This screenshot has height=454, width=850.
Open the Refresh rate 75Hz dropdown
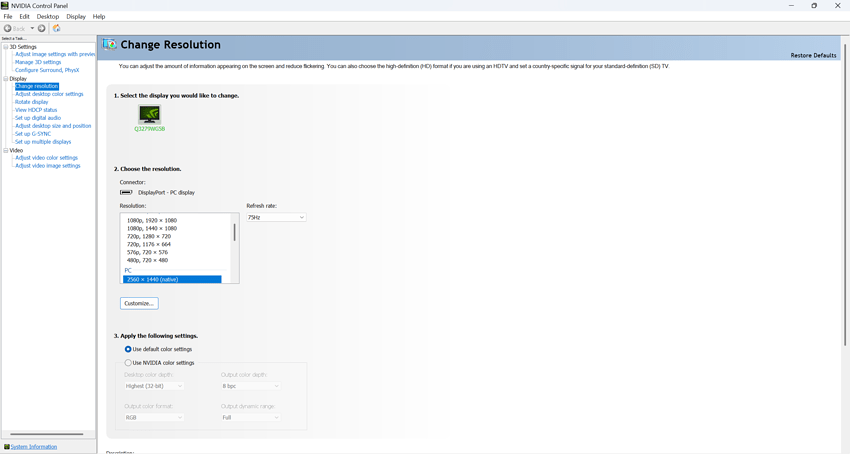pyautogui.click(x=276, y=218)
